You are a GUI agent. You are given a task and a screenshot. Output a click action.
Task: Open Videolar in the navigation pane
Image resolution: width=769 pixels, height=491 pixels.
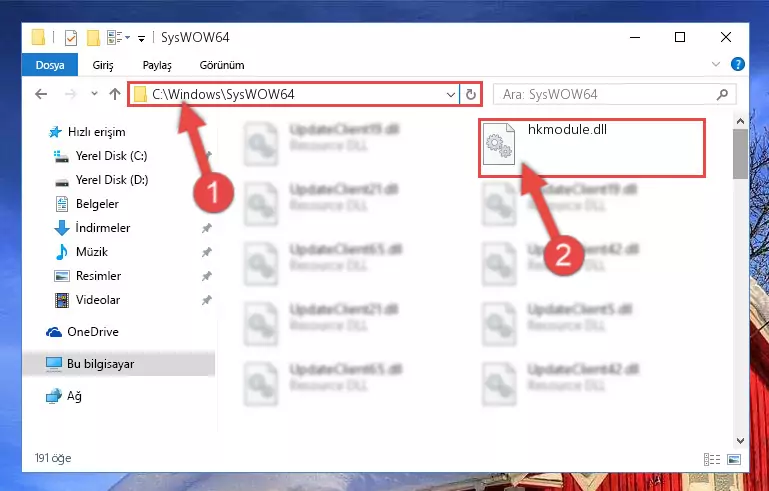tap(98, 300)
